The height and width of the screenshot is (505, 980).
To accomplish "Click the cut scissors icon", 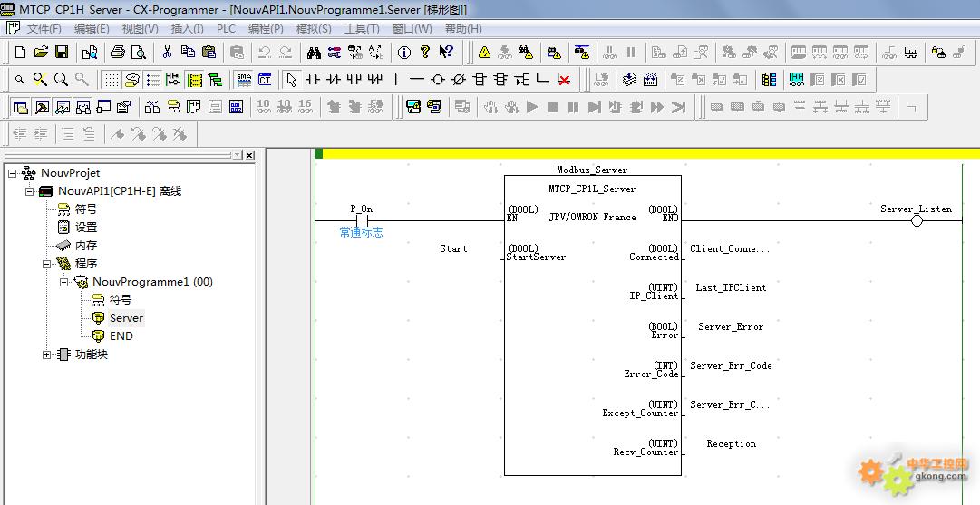I will (167, 53).
